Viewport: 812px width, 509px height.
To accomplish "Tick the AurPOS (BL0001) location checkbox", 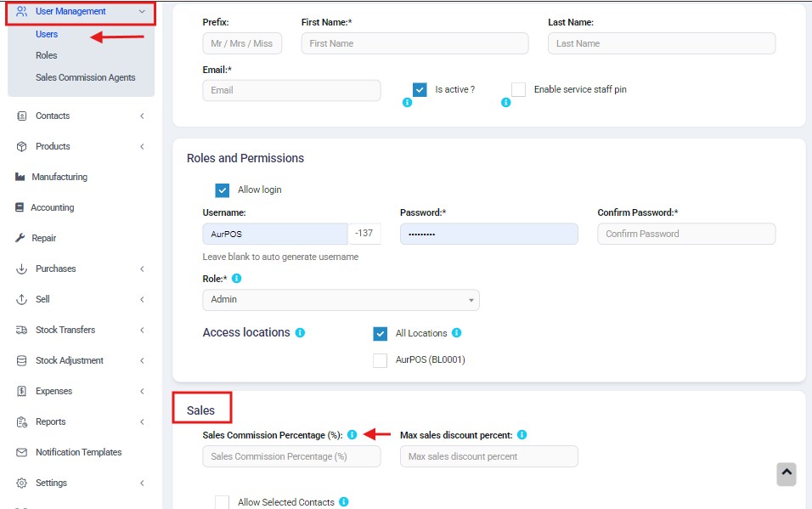I will click(x=381, y=360).
